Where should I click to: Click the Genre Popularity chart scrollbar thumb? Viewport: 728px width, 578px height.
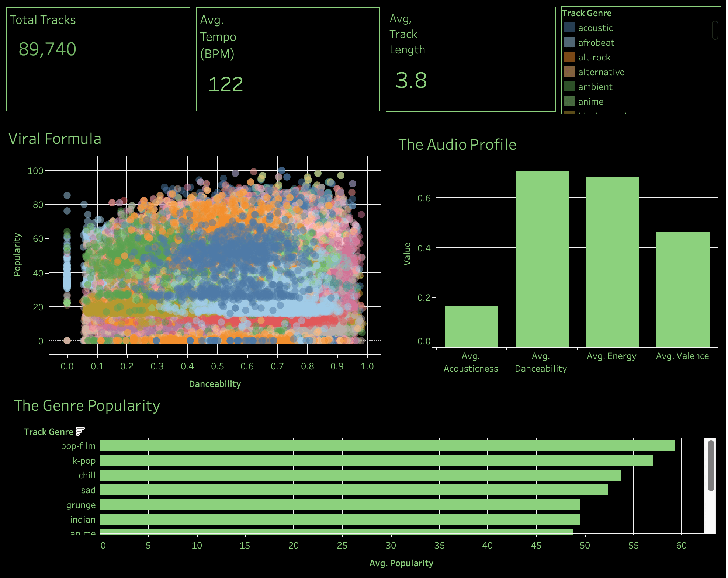click(x=711, y=466)
